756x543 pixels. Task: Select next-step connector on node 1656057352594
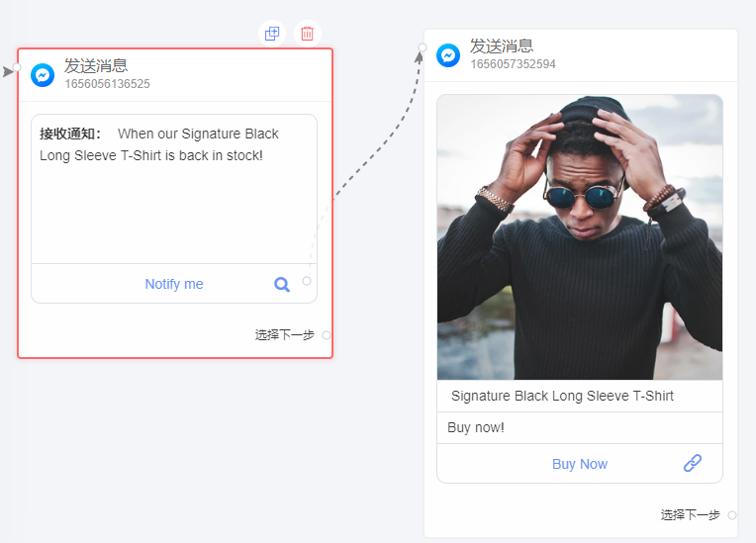coord(732,515)
